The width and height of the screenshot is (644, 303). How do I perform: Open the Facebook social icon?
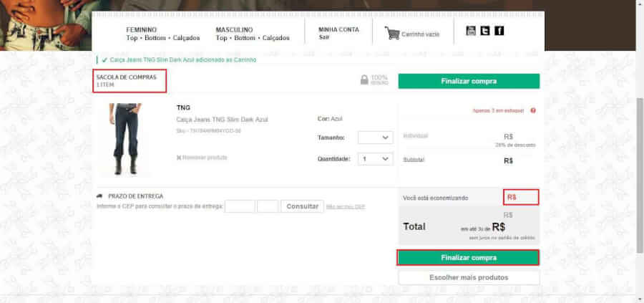tap(499, 30)
